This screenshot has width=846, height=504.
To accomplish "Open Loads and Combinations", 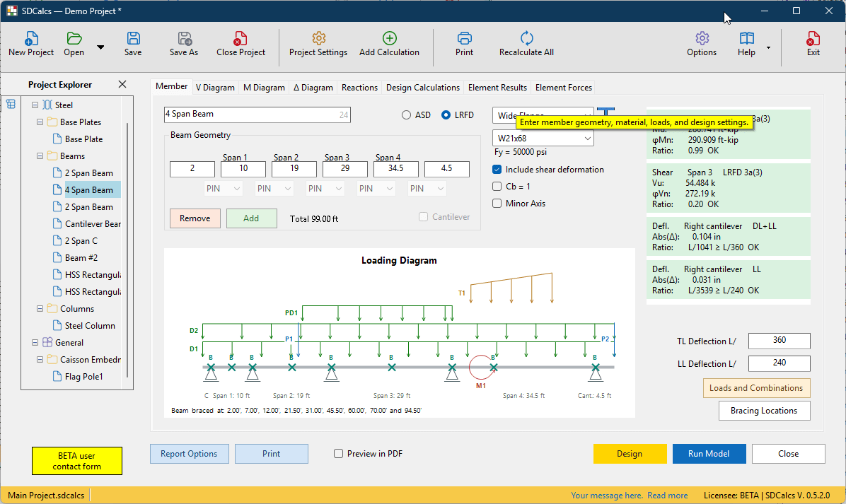I will click(756, 388).
